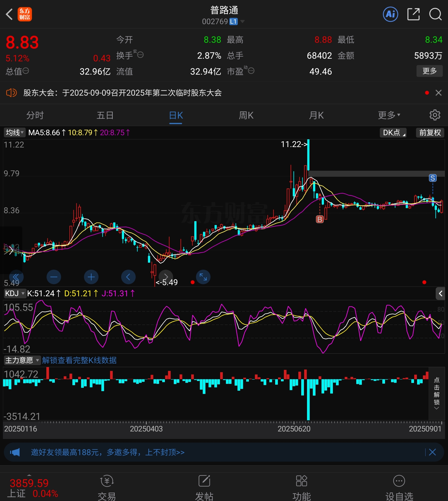
Task: Tap the share/export icon
Action: click(413, 14)
